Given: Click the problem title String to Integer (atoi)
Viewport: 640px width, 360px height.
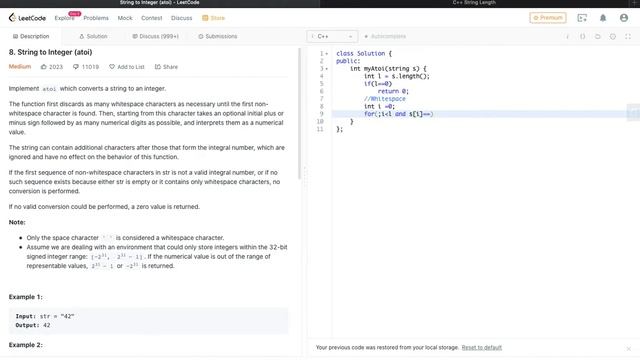Looking at the screenshot, I should point(50,52).
